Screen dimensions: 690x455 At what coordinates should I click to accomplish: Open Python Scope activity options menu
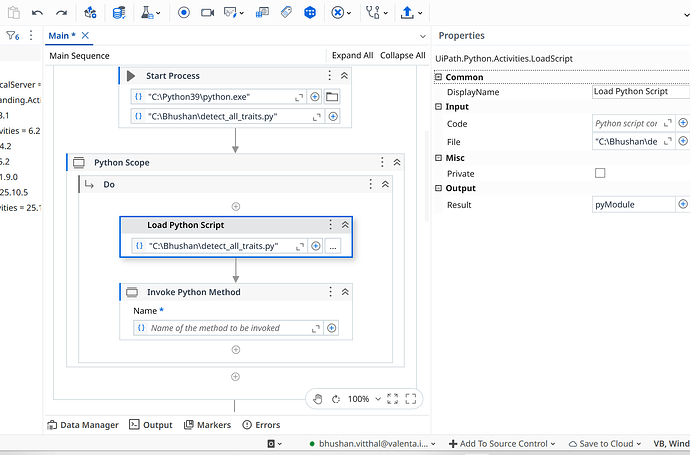click(382, 162)
